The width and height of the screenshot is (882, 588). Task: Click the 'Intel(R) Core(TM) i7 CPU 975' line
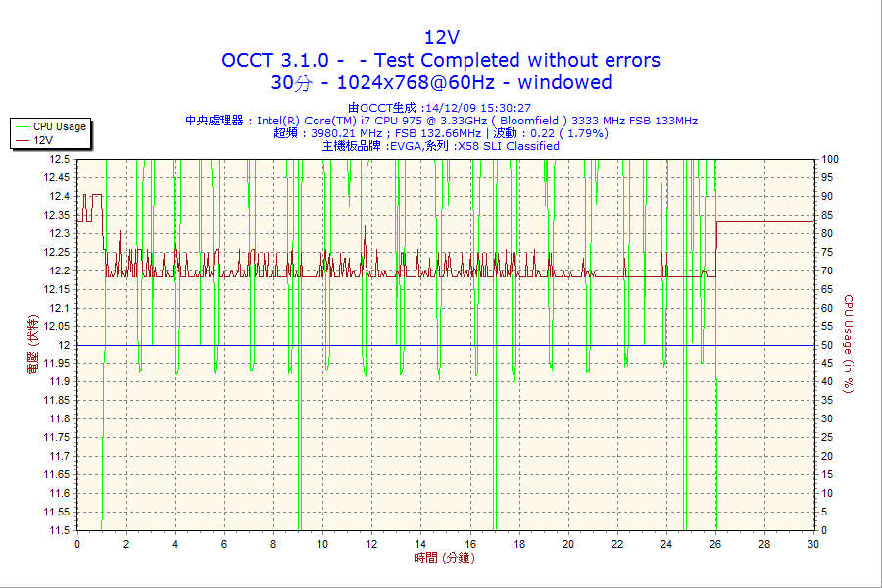click(442, 121)
